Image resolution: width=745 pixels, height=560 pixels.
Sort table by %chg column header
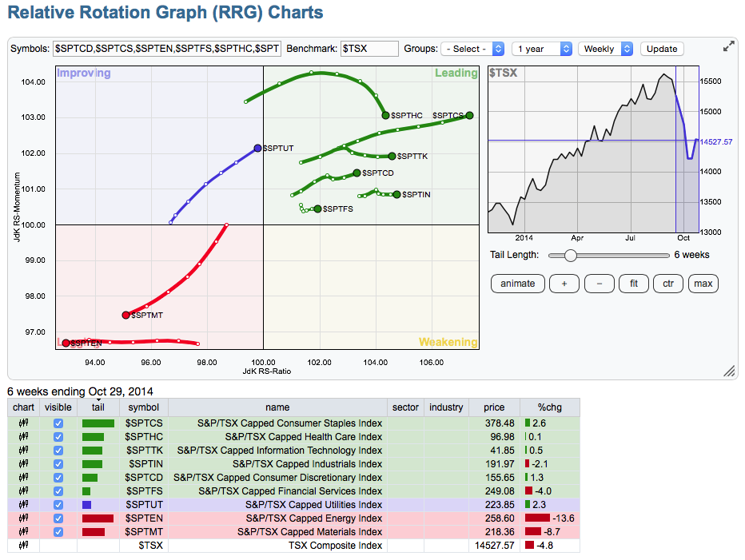[548, 407]
